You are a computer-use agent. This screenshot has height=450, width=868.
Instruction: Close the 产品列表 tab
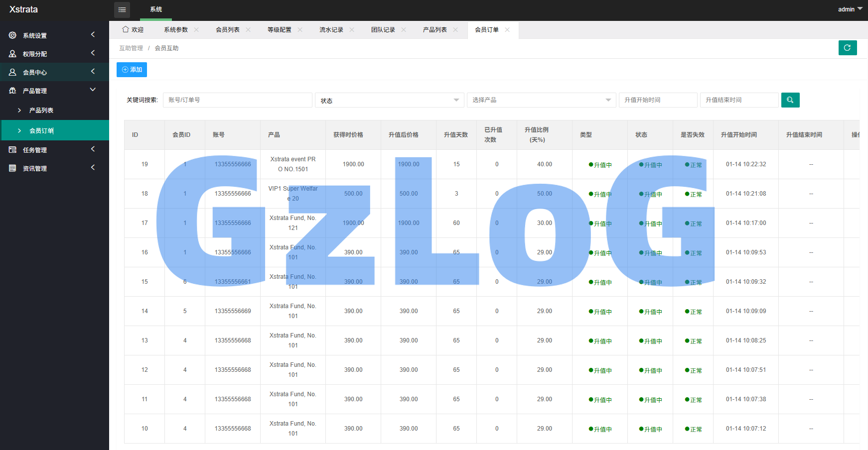tap(455, 30)
